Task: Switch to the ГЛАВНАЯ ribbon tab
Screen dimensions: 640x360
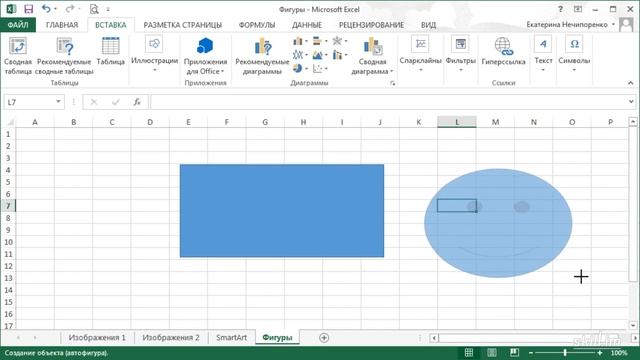Action: pyautogui.click(x=62, y=25)
